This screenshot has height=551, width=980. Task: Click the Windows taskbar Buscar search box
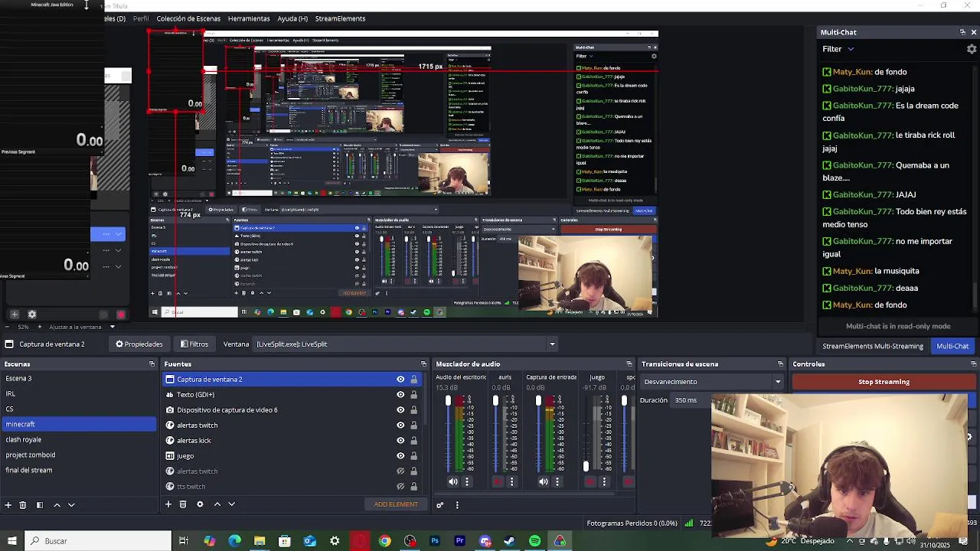[98, 541]
